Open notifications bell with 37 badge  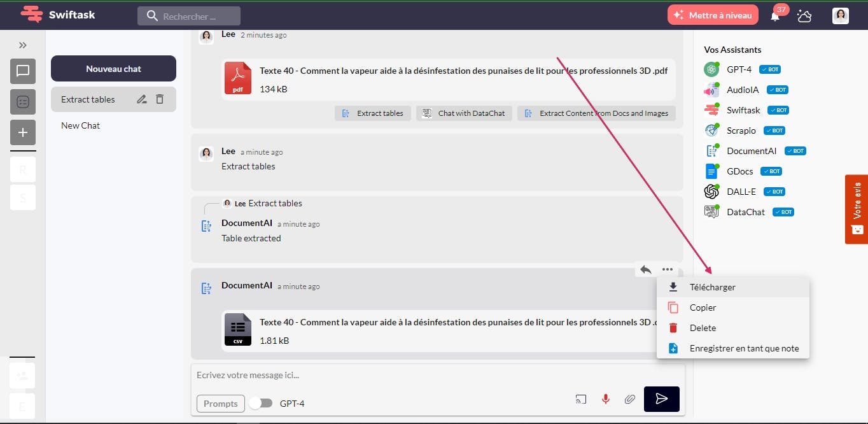(x=776, y=15)
